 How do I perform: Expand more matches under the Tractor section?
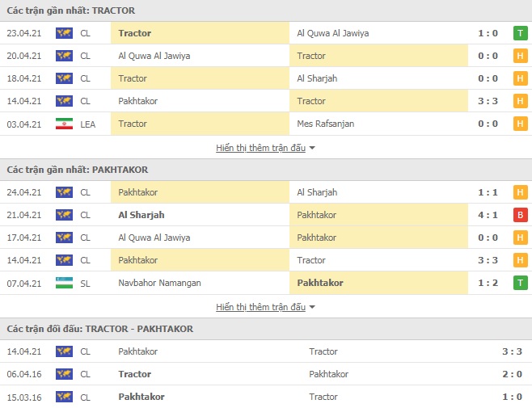click(x=260, y=148)
